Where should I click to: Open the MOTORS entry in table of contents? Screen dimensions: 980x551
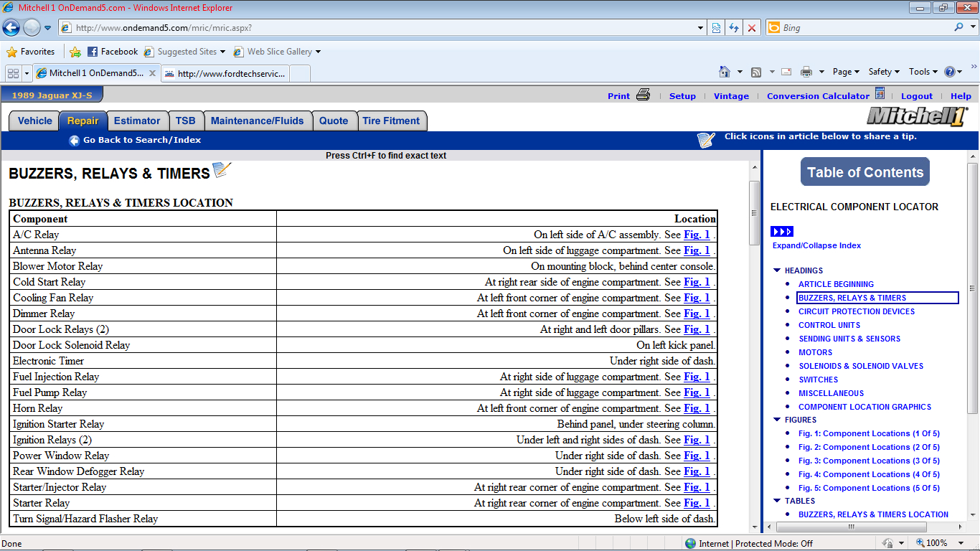point(816,352)
